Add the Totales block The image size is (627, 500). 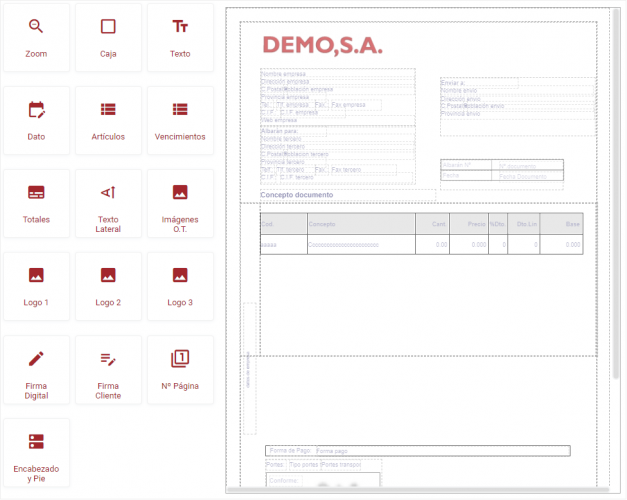[36, 203]
